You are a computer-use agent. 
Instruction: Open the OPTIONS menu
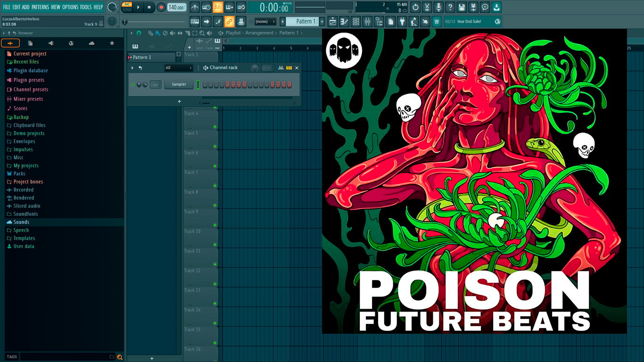pyautogui.click(x=70, y=7)
